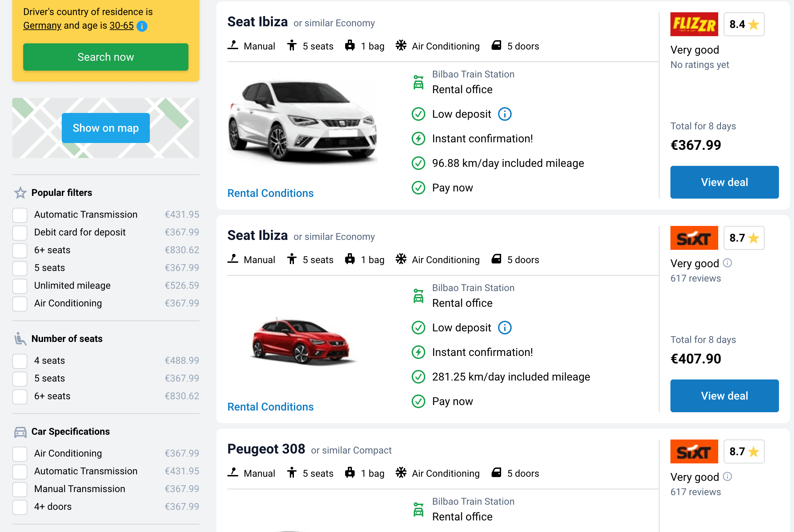Enable the 4 seats filter under Number of seats
Screen dimensions: 794x532
tap(20, 361)
